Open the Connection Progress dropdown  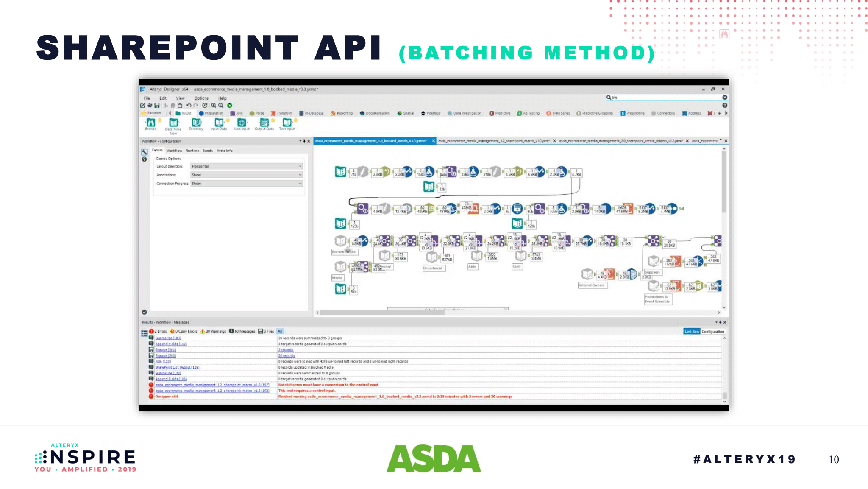point(247,184)
